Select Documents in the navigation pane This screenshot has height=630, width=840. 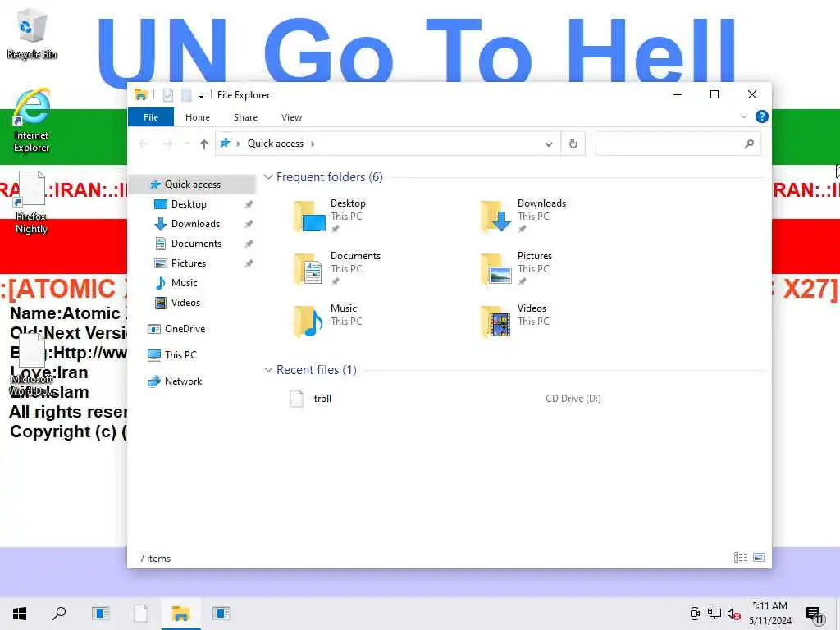(x=196, y=244)
